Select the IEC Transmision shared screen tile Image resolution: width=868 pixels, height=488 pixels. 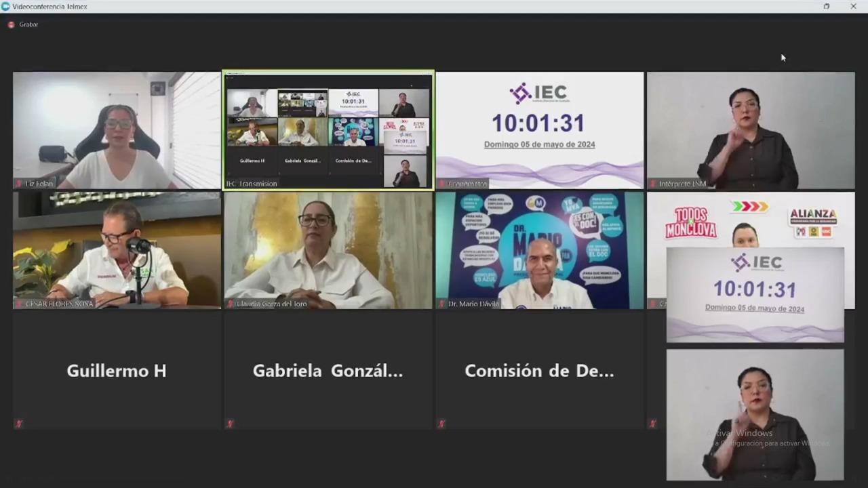click(x=328, y=130)
